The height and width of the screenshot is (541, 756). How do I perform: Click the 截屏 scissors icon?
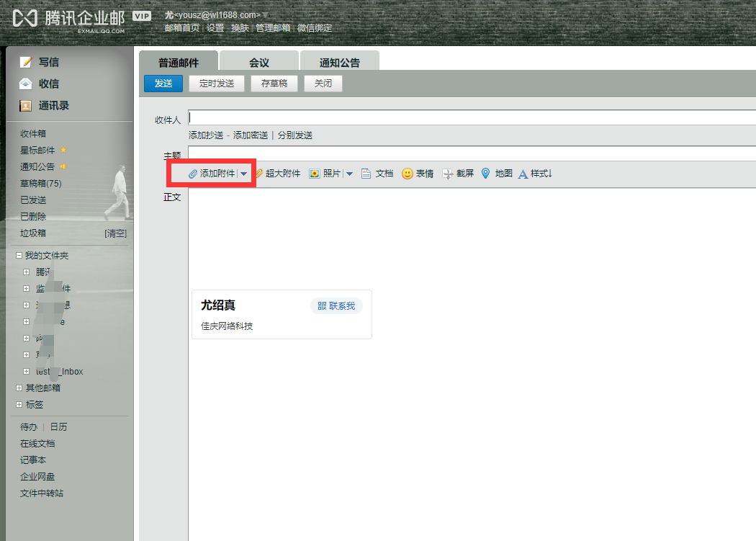tap(447, 174)
